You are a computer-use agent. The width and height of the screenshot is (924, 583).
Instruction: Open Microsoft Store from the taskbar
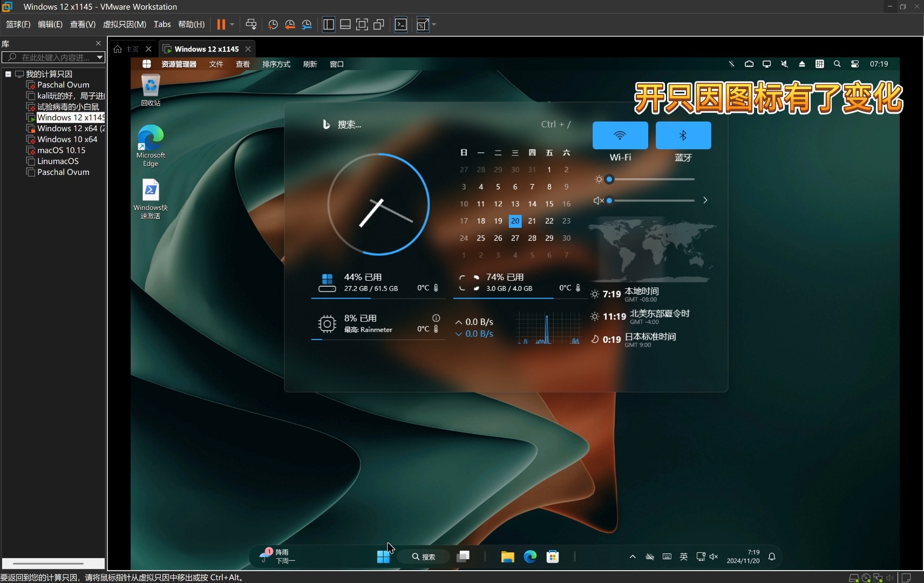553,557
